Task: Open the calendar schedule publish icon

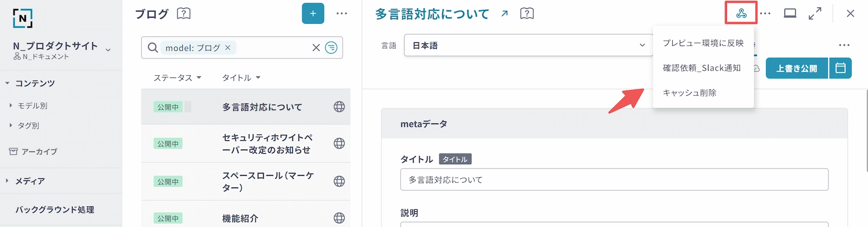Action: [840, 68]
